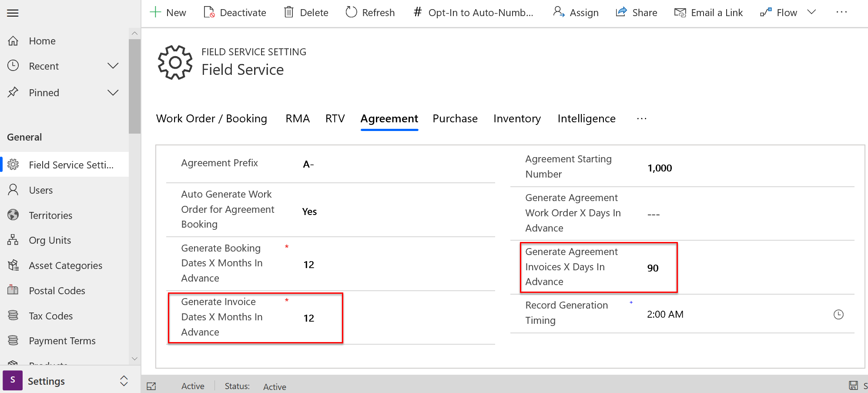Image resolution: width=868 pixels, height=393 pixels.
Task: Click the sidebar scrollbar up arrow
Action: pos(134,33)
